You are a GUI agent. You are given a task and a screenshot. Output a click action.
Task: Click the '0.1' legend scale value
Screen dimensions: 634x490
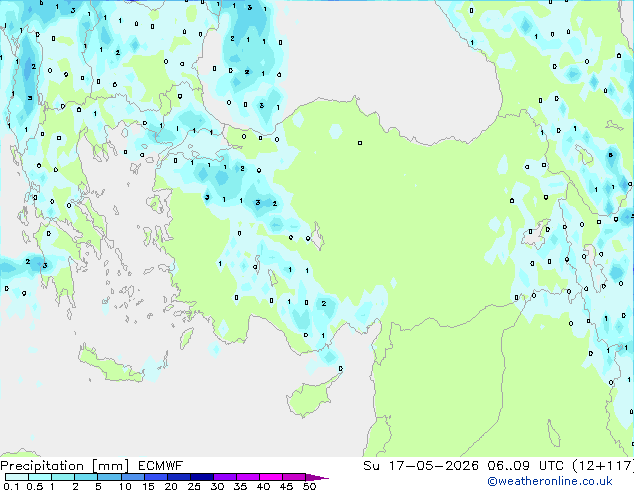point(11,486)
